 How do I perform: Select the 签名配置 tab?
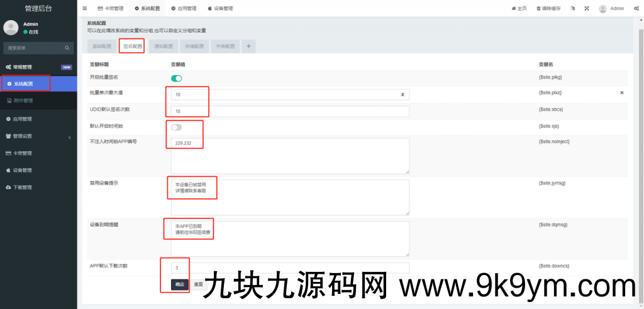click(x=133, y=47)
